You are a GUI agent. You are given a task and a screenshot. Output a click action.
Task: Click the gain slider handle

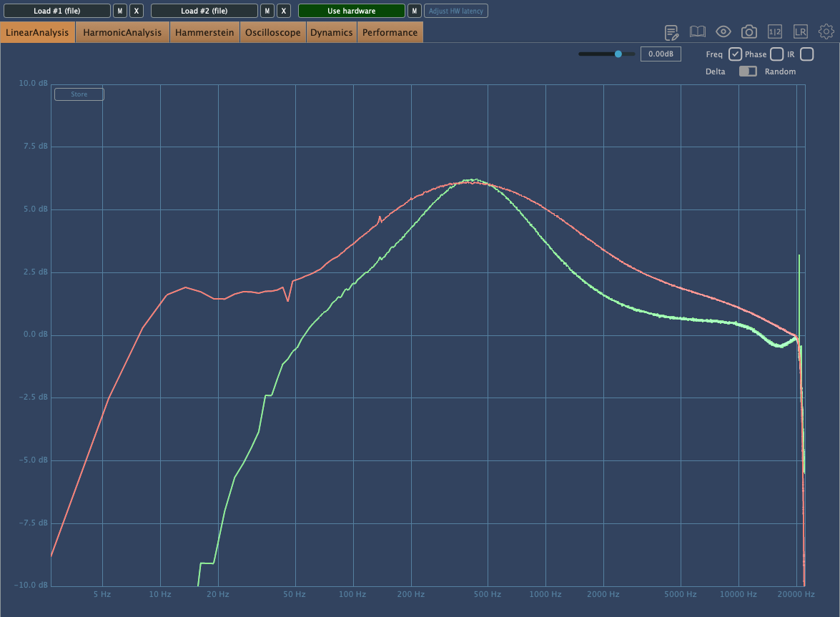click(618, 54)
